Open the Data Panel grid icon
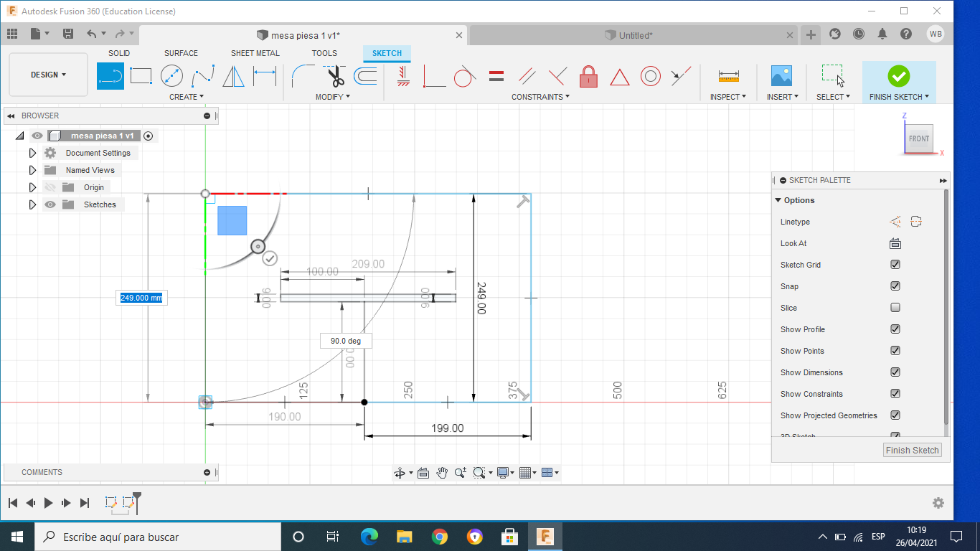 (x=12, y=34)
